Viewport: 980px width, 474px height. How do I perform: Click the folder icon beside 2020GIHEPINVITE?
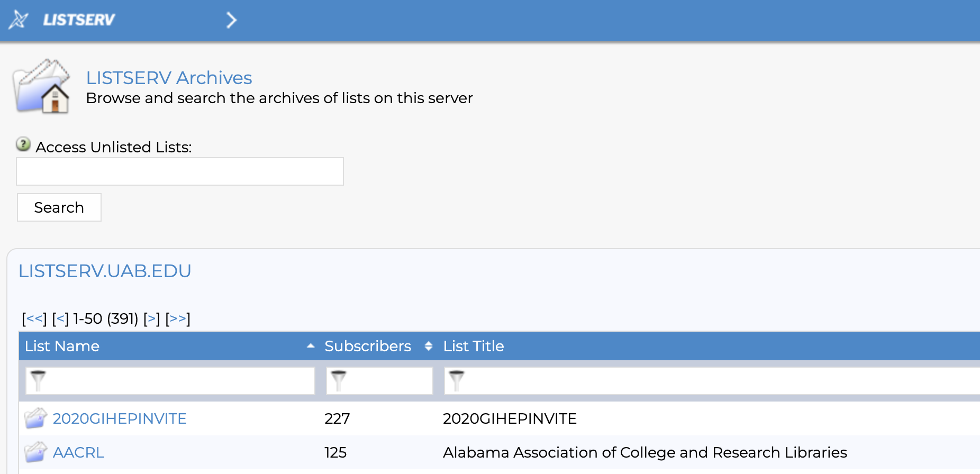click(x=35, y=418)
